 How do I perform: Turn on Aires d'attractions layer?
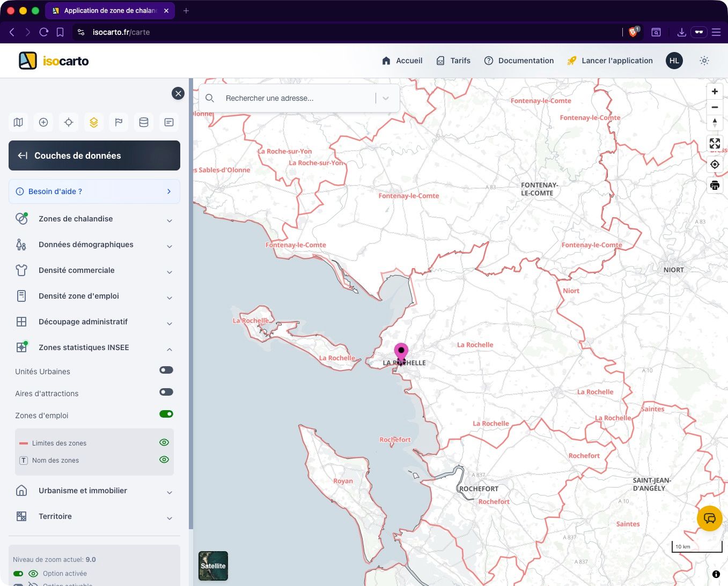[x=166, y=392]
